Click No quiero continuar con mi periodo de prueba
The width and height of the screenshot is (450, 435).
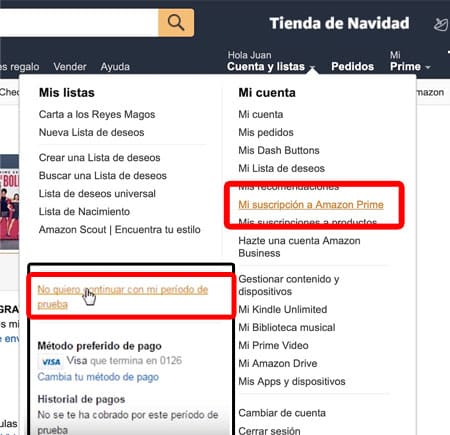[123, 297]
